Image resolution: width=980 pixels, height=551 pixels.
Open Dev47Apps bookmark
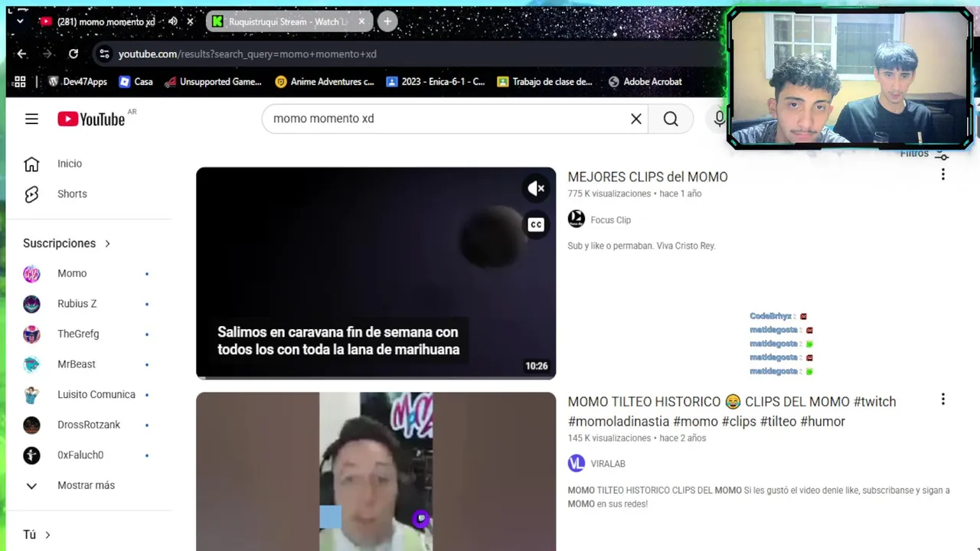click(77, 82)
